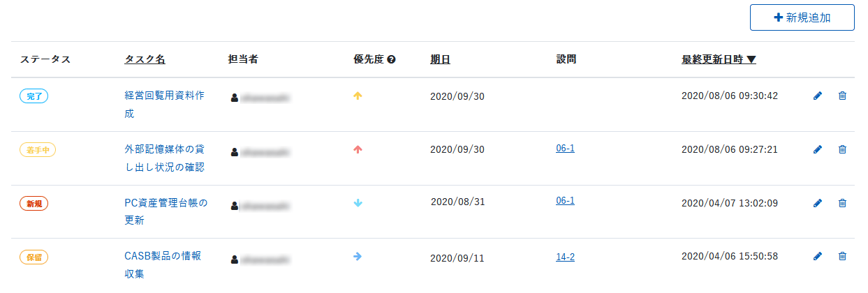This screenshot has width=868, height=293.
Task: Edit the PC資産管理台帳の更新 task with pencil icon
Action: coord(818,203)
